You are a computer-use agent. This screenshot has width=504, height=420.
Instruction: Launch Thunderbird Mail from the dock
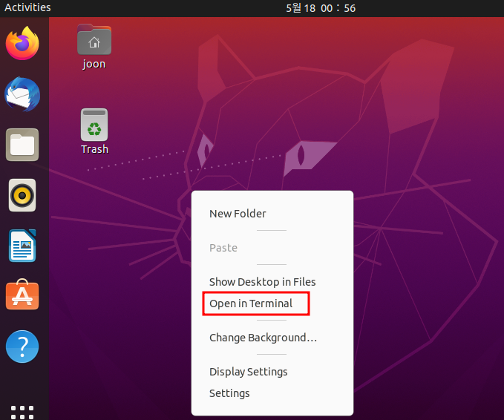point(22,94)
